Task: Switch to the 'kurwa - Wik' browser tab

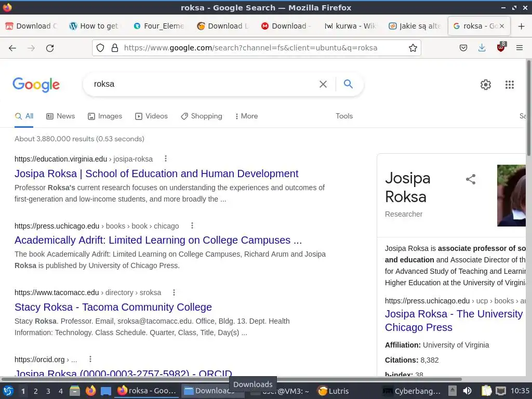Action: coord(350,26)
